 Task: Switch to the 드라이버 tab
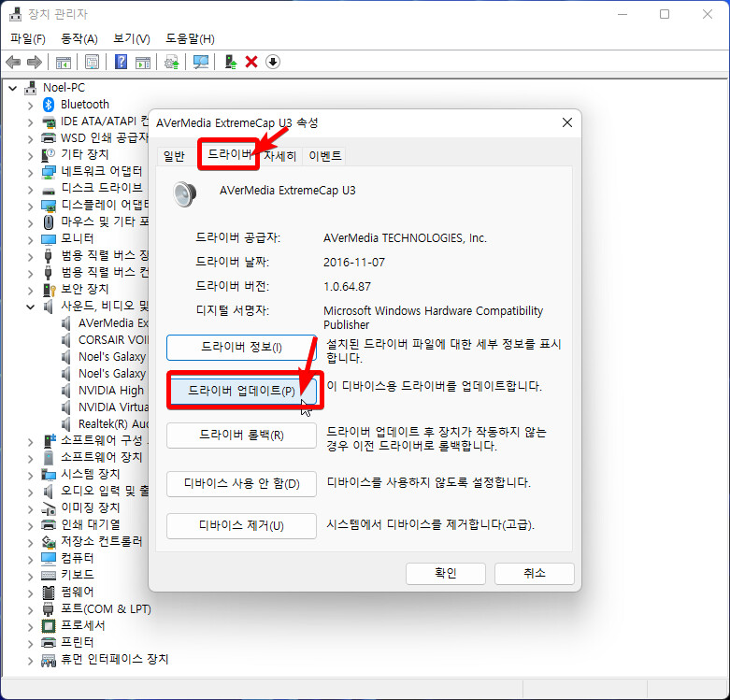(x=229, y=154)
